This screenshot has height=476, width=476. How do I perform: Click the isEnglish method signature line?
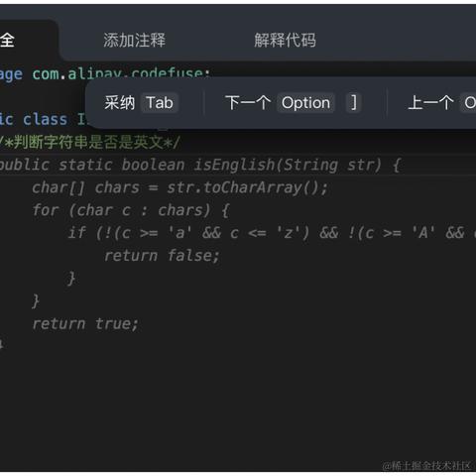click(200, 165)
